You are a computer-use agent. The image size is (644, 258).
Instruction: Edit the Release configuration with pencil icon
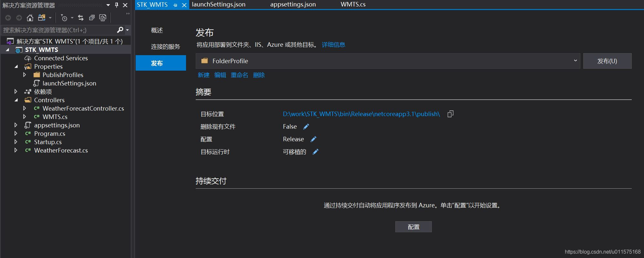(x=313, y=139)
